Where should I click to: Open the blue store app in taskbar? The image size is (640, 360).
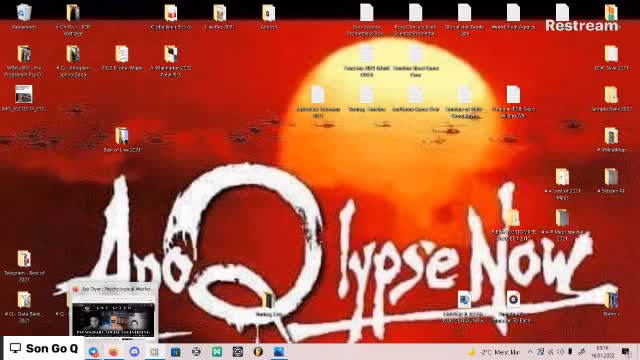(x=176, y=351)
